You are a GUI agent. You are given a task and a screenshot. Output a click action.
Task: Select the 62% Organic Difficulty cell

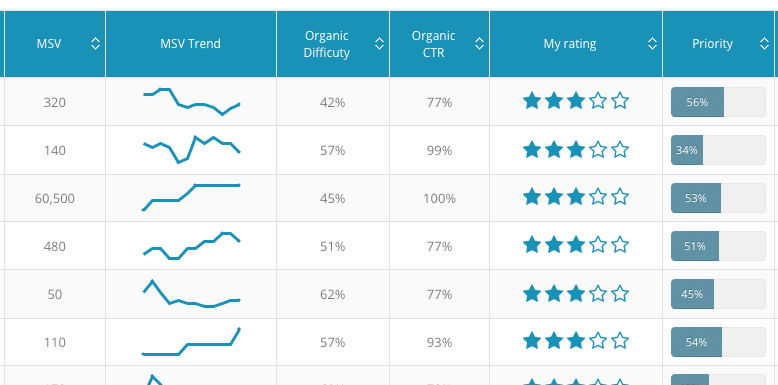pyautogui.click(x=332, y=295)
